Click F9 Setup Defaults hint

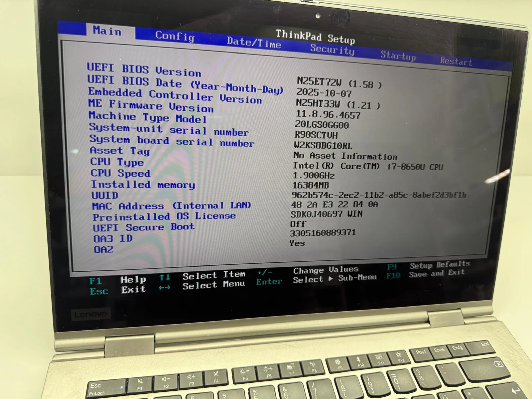(428, 265)
